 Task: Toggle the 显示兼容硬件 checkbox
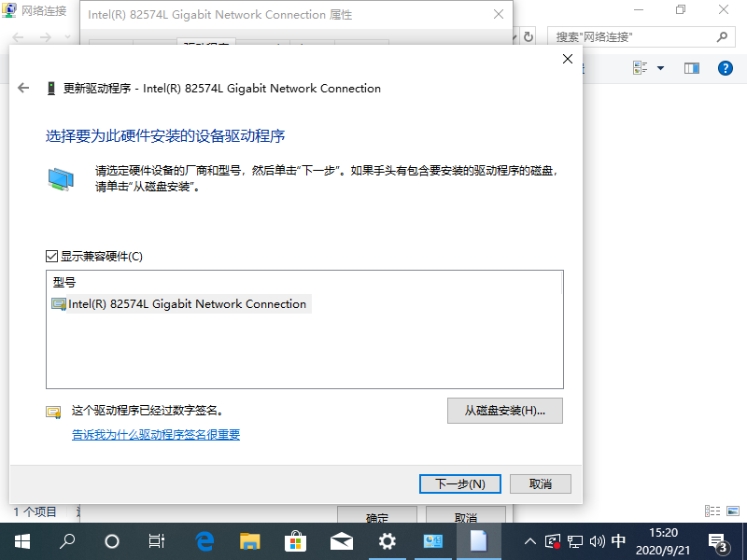[x=51, y=256]
